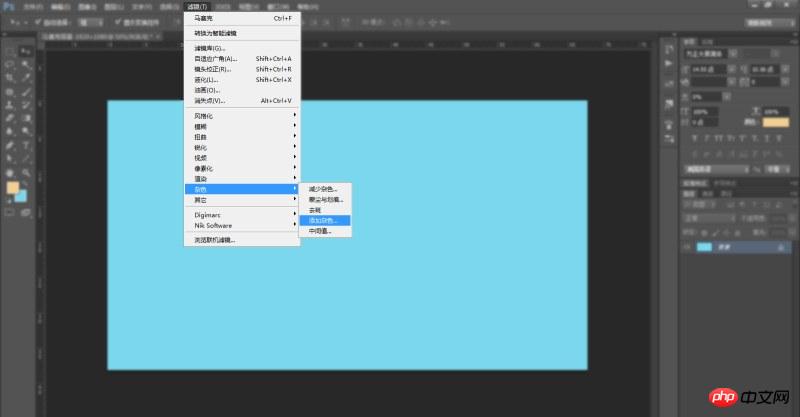
Task: Choose 添加杂色... from the submenu
Action: 325,220
